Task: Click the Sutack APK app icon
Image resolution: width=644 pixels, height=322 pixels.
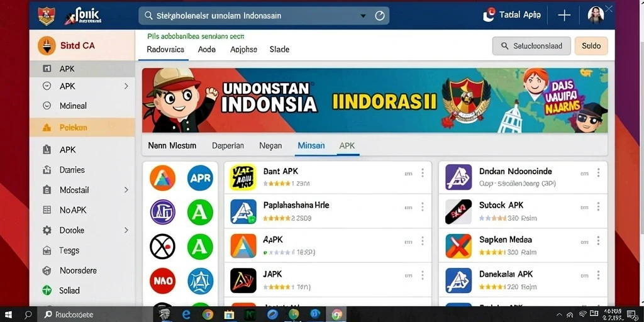Action: click(x=458, y=211)
